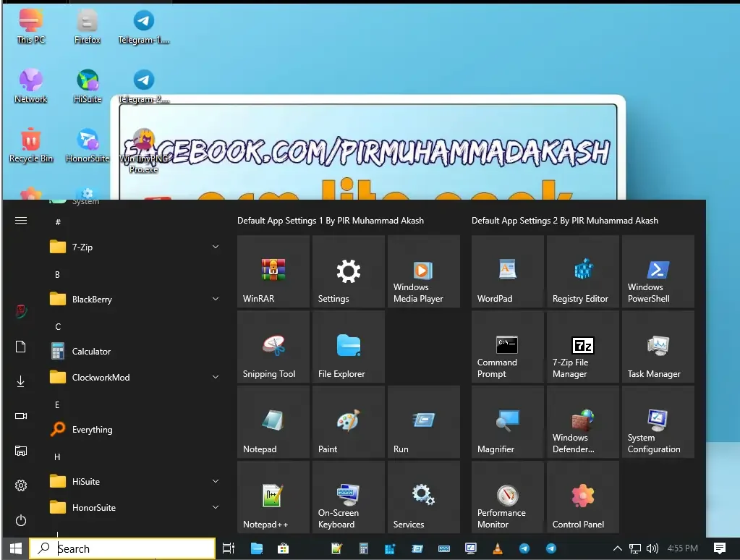
Task: Open the Start menu hamburger menu
Action: (x=21, y=221)
